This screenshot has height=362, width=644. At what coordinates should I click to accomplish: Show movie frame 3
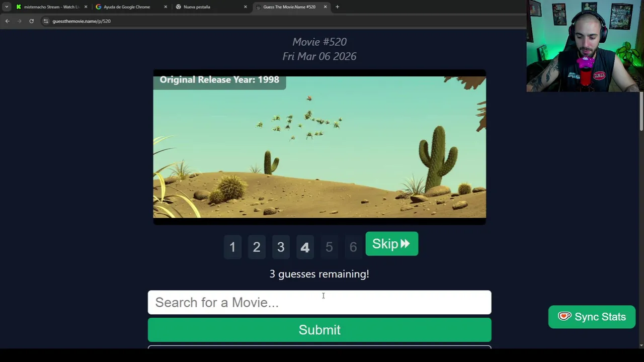(281, 247)
